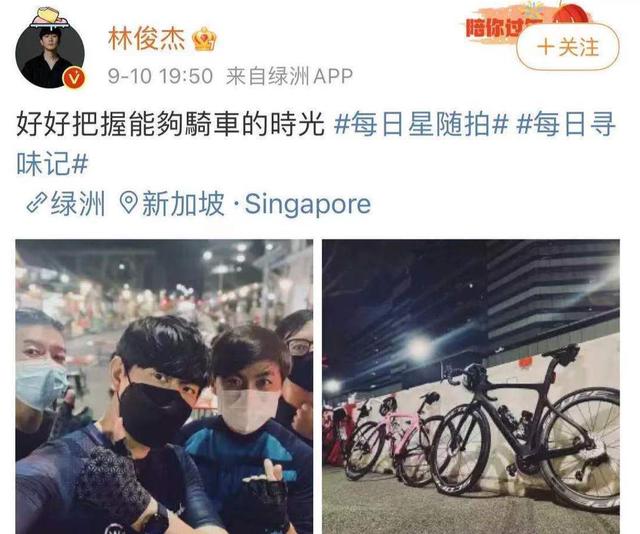Image resolution: width=640 pixels, height=534 pixels.
Task: Click the post text 好好把握能夠騎車的時光
Action: (170, 125)
